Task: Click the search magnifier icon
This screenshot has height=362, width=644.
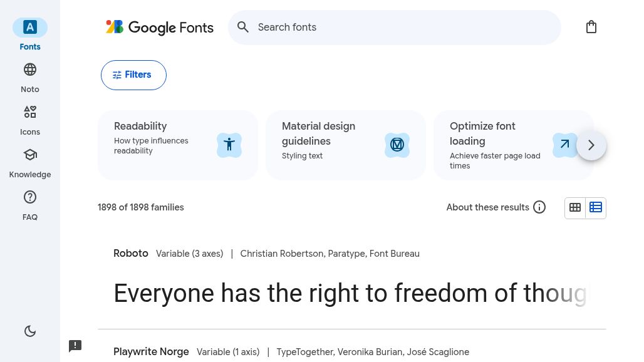Action: pyautogui.click(x=243, y=28)
